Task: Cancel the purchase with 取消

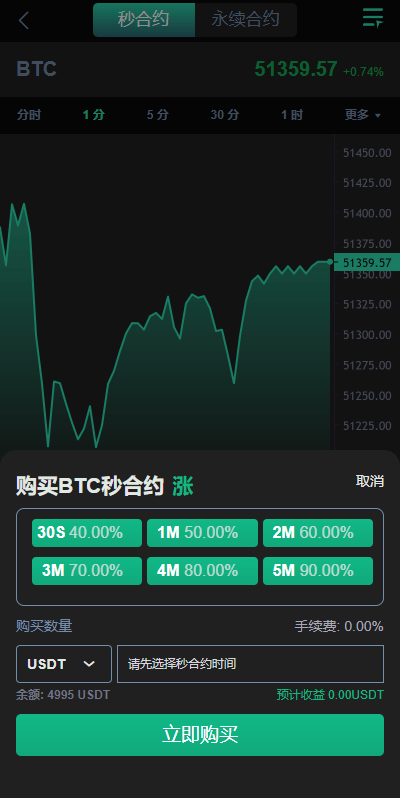Action: [370, 481]
